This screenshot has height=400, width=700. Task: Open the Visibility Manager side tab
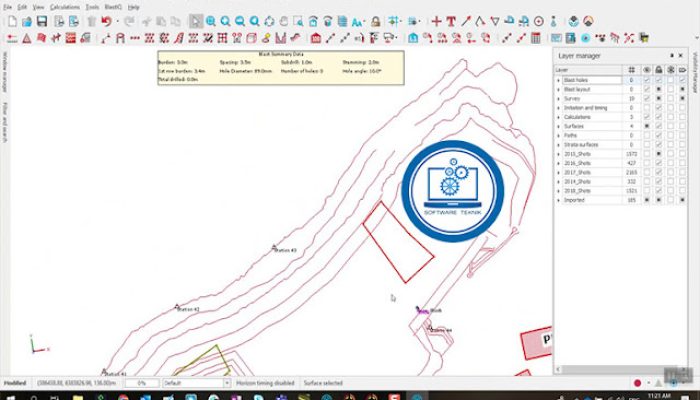coord(695,73)
